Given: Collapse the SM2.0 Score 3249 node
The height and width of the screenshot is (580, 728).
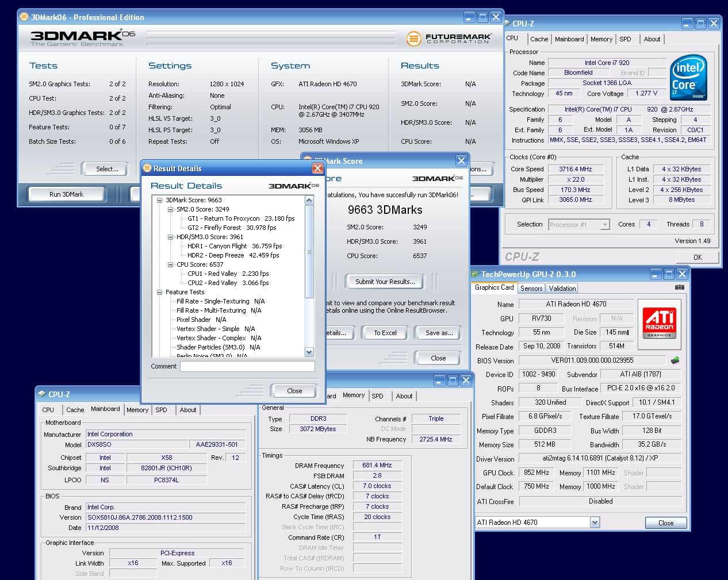Looking at the screenshot, I should pyautogui.click(x=171, y=209).
